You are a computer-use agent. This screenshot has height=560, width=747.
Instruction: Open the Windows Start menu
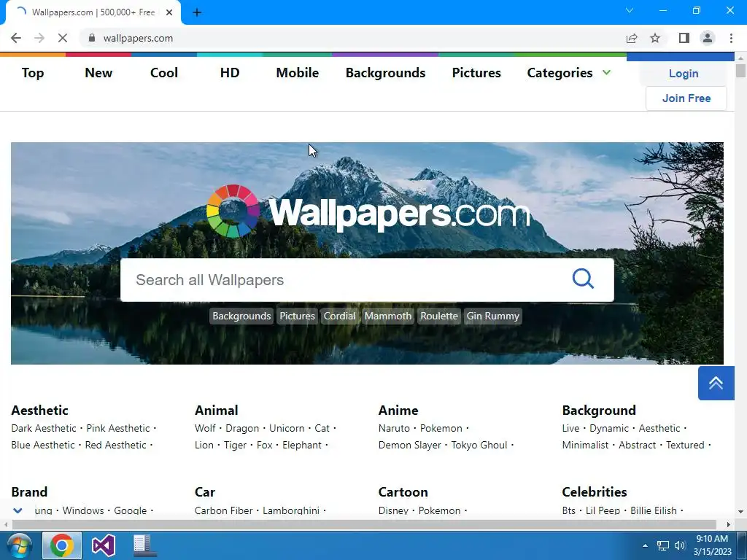[x=18, y=545]
